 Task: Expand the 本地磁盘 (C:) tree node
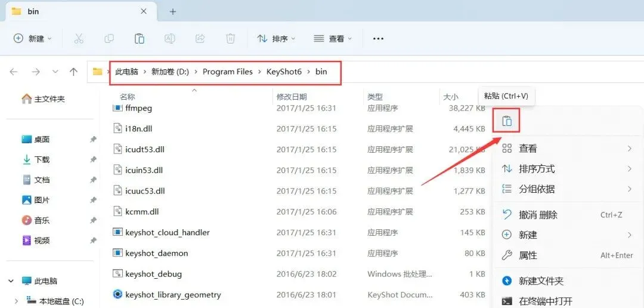coord(17,301)
